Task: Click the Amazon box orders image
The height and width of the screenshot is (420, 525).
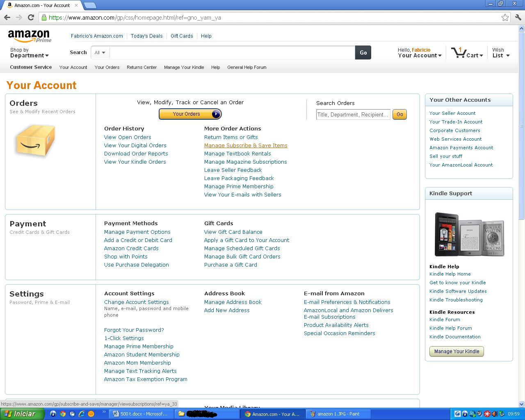Action: pos(35,140)
